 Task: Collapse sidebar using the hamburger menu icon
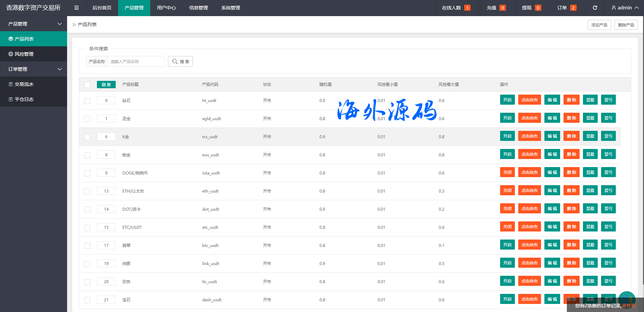(76, 8)
